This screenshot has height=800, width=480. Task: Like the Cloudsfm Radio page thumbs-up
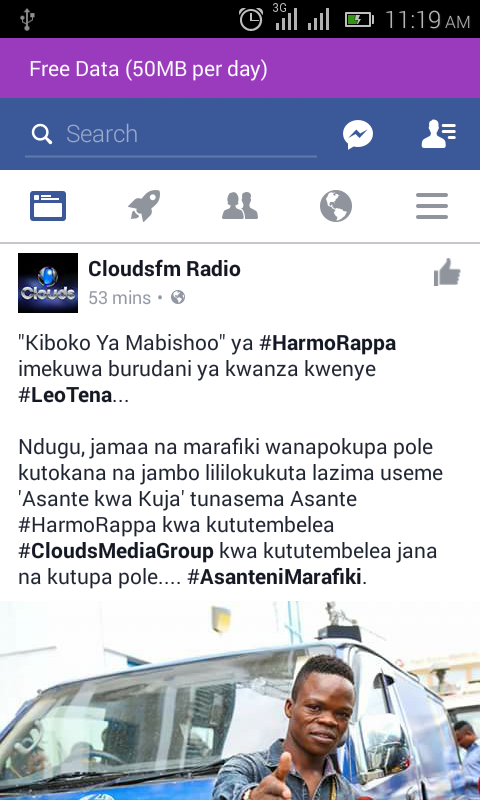(x=447, y=272)
